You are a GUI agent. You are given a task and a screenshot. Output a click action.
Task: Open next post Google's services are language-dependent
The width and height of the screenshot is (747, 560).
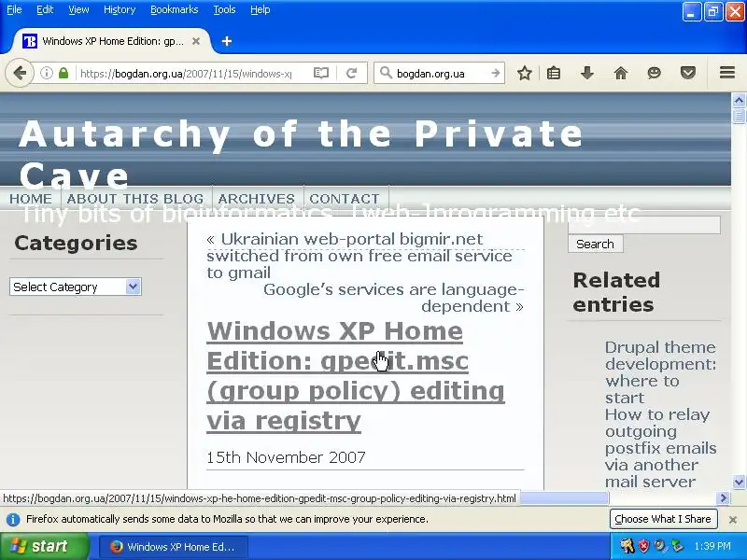393,298
